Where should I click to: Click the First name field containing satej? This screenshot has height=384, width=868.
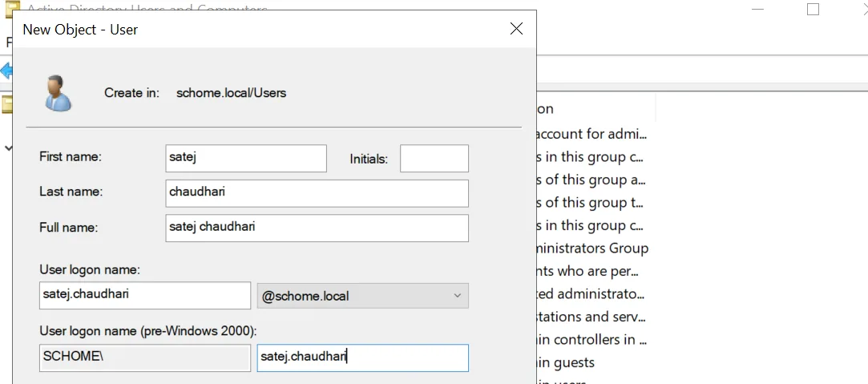point(246,158)
